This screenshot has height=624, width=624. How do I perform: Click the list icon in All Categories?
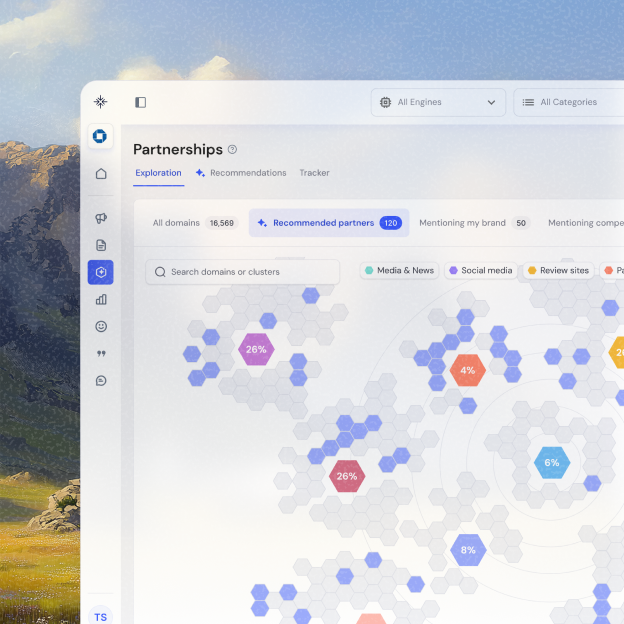[x=528, y=102]
